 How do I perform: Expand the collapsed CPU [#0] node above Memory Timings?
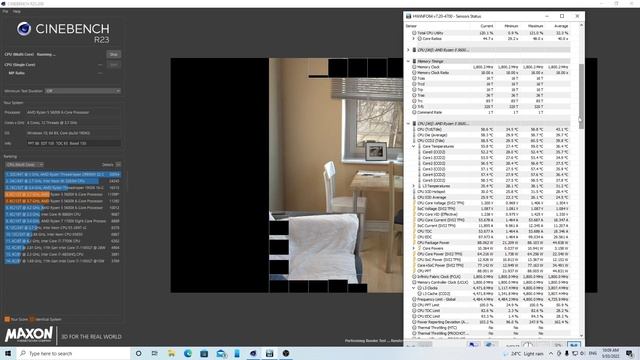click(408, 50)
